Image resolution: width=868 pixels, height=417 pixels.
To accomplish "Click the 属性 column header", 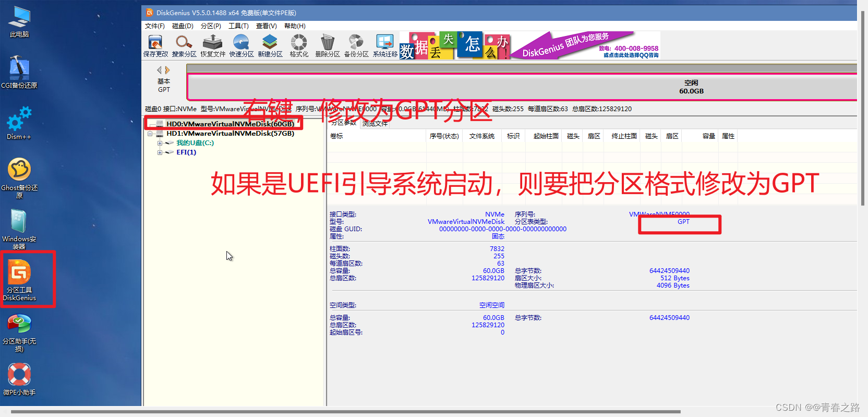I will pos(728,136).
